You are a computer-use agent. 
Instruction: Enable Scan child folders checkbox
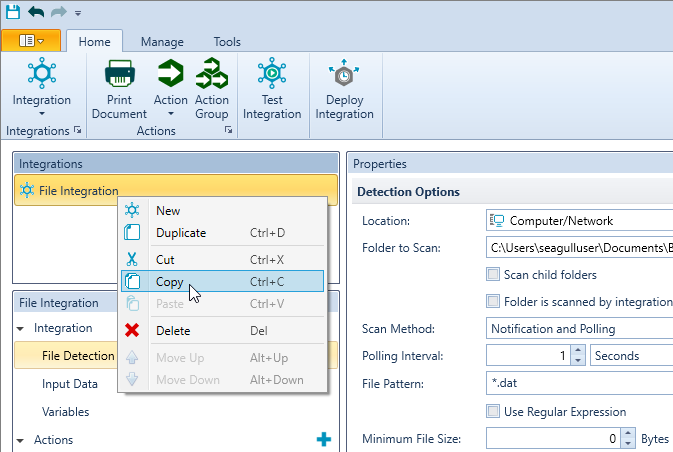tap(493, 274)
